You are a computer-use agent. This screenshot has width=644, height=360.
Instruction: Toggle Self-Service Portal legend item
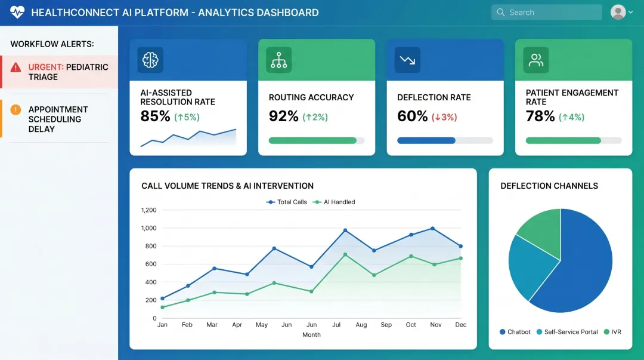[567, 332]
